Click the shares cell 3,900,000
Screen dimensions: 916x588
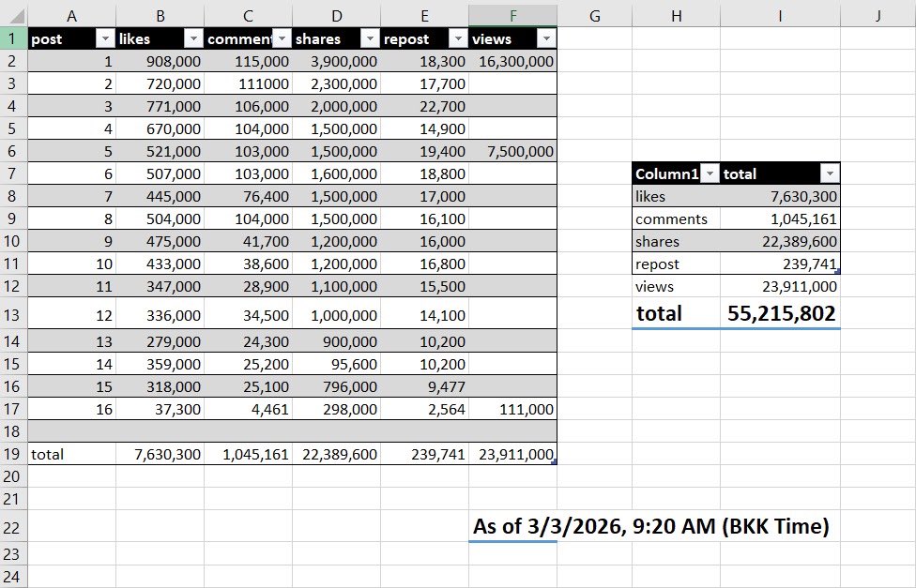(x=337, y=61)
